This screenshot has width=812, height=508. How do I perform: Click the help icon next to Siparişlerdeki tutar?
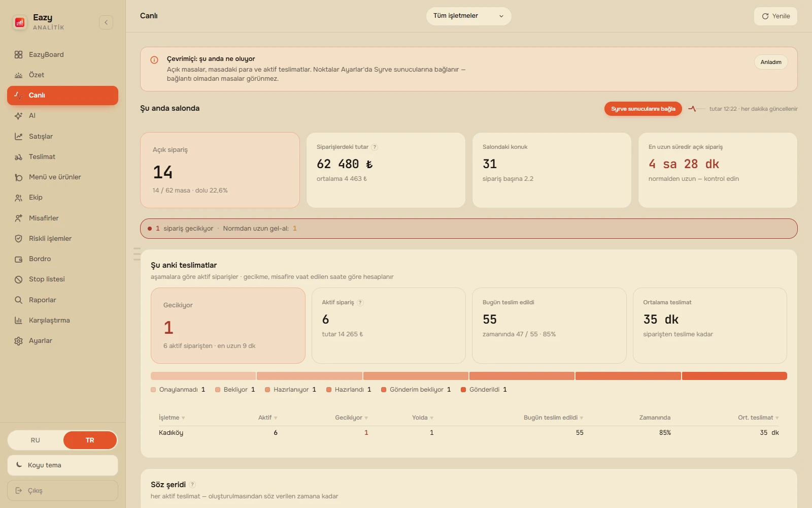375,147
